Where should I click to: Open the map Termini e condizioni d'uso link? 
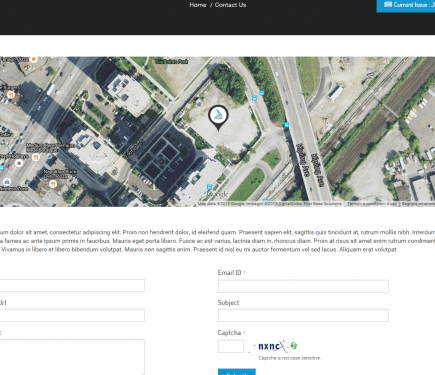(x=372, y=203)
